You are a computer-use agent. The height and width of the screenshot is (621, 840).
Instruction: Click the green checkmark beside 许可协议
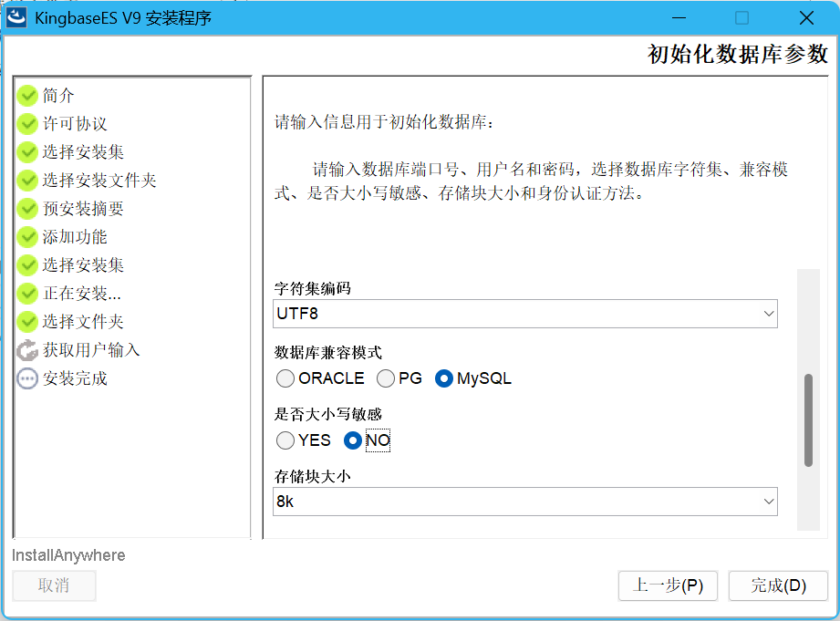(27, 124)
